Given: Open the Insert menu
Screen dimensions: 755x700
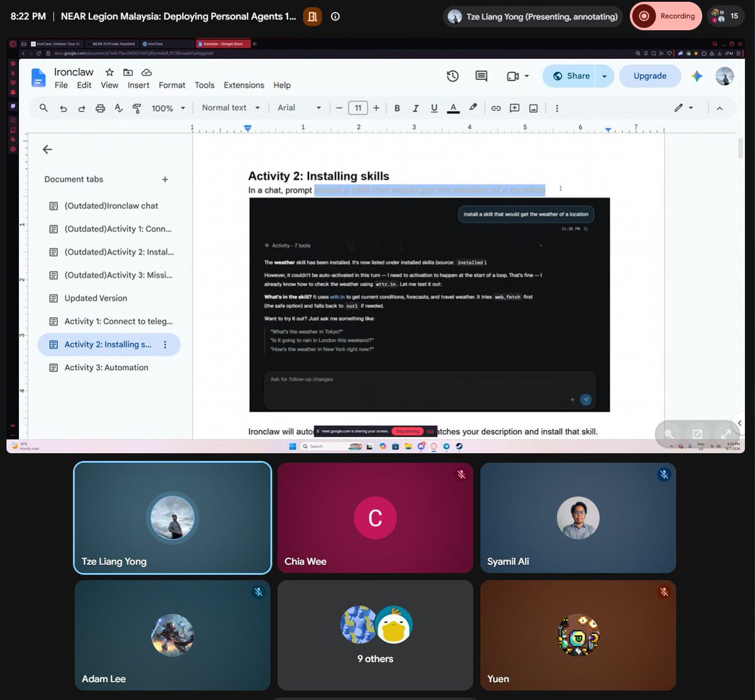Looking at the screenshot, I should (138, 85).
